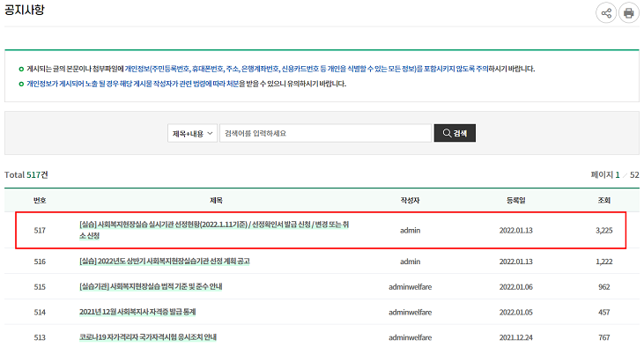This screenshot has width=644, height=347.
Task: Click the 등록일 column header
Action: tap(516, 201)
